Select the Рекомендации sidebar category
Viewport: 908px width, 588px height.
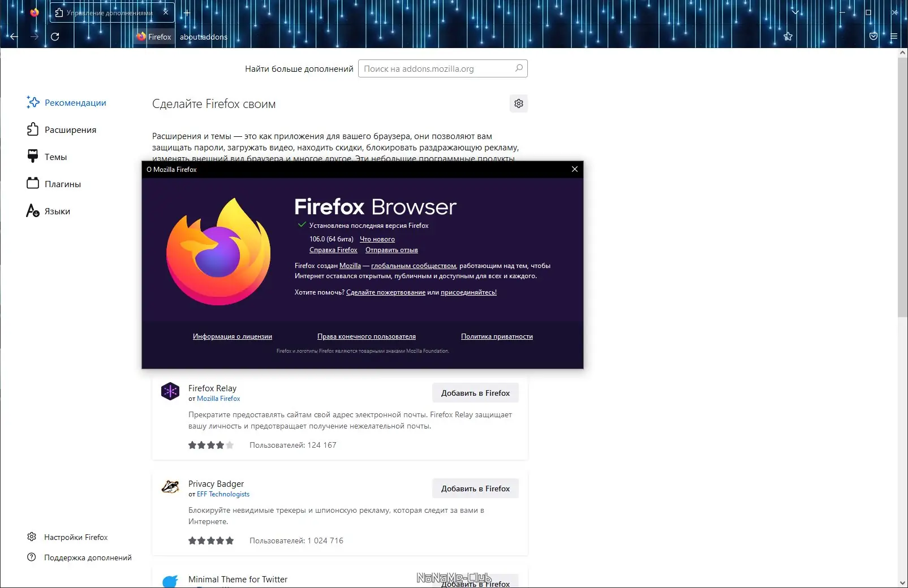point(66,102)
